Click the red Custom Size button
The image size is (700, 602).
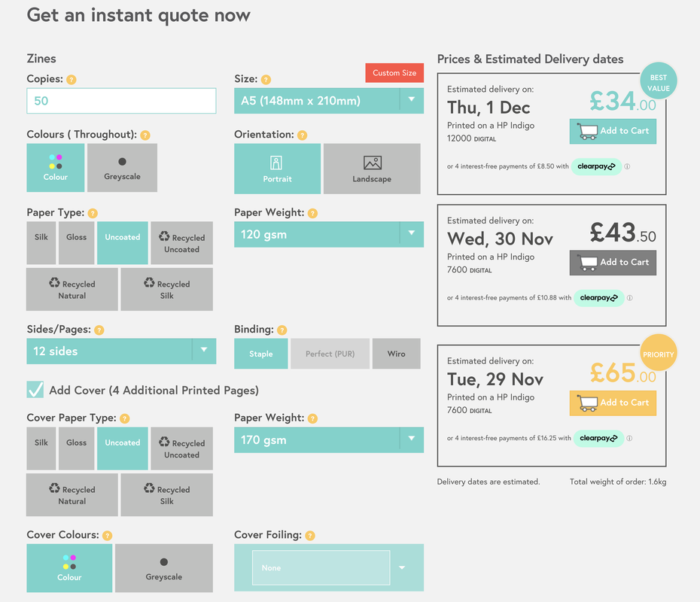point(394,73)
